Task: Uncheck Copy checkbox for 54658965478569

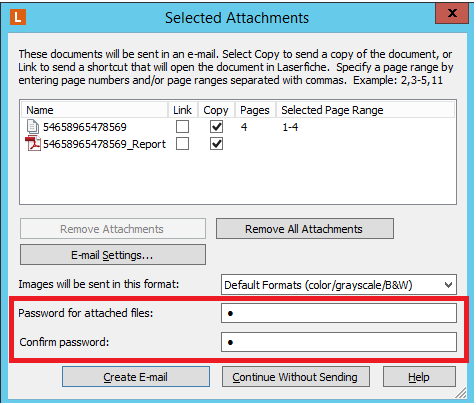Action: coord(216,127)
